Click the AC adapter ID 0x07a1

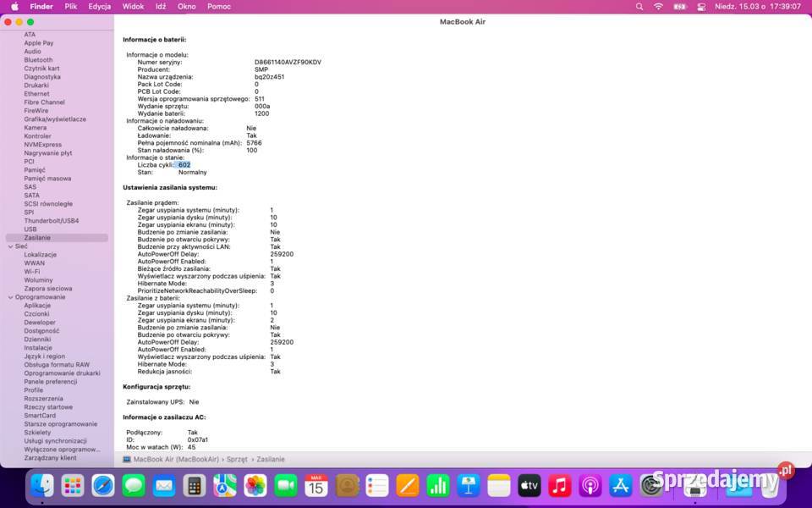pos(198,439)
